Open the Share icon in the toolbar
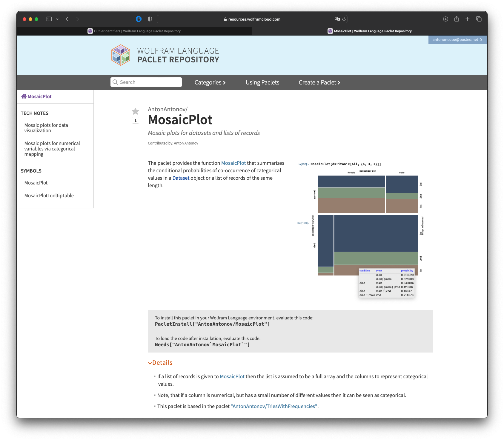The height and width of the screenshot is (440, 504). (x=457, y=19)
